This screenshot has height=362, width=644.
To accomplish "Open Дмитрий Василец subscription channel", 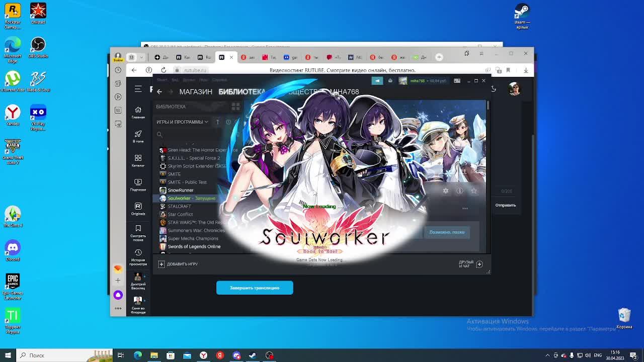I will coord(138,281).
